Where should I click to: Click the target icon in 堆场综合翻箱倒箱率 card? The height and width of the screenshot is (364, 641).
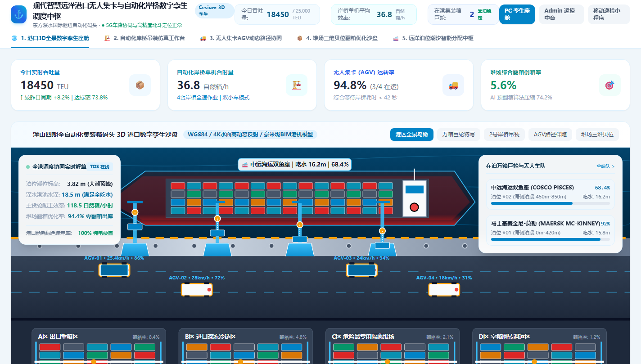[x=610, y=85]
